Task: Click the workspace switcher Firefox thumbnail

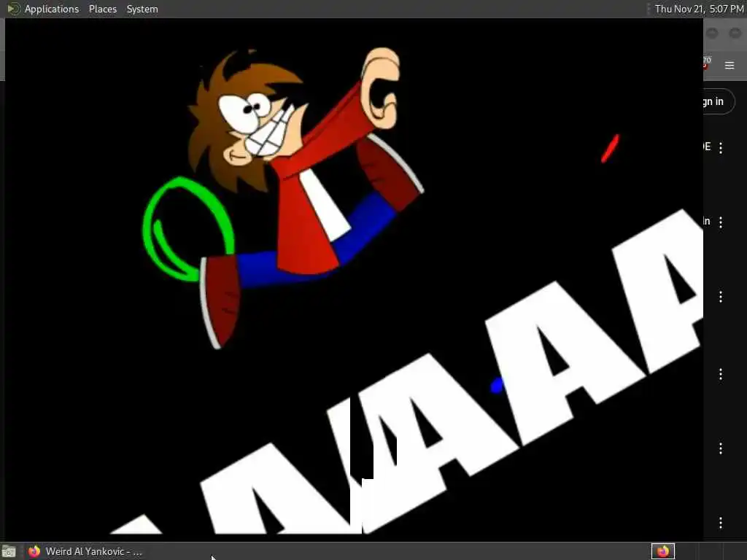Action: 662,551
